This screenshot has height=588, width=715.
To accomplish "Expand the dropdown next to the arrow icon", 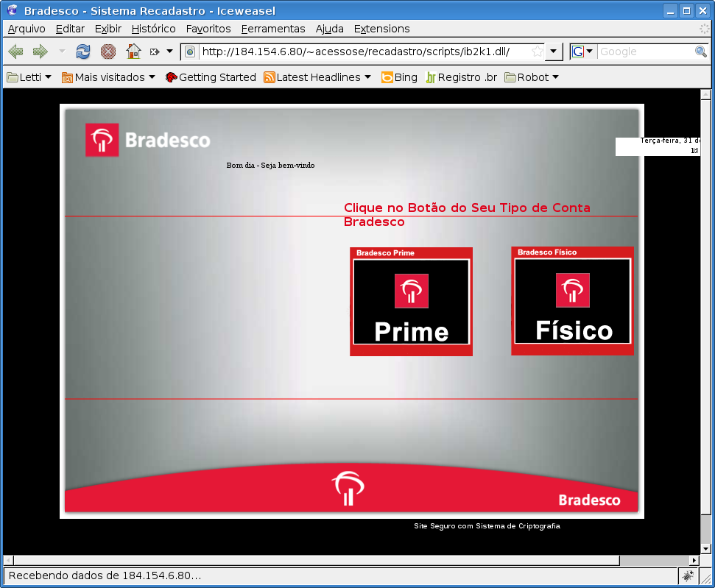I will [169, 52].
